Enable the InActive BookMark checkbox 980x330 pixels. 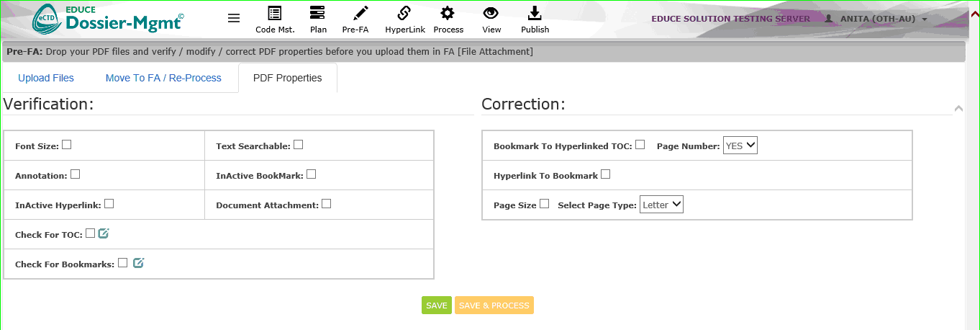coord(311,174)
